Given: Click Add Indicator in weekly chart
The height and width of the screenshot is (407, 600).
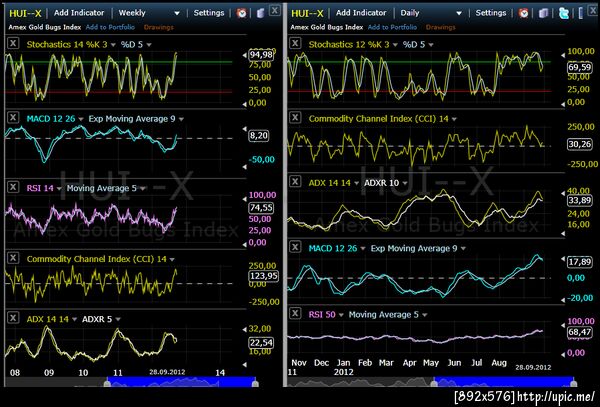Looking at the screenshot, I should (x=79, y=13).
